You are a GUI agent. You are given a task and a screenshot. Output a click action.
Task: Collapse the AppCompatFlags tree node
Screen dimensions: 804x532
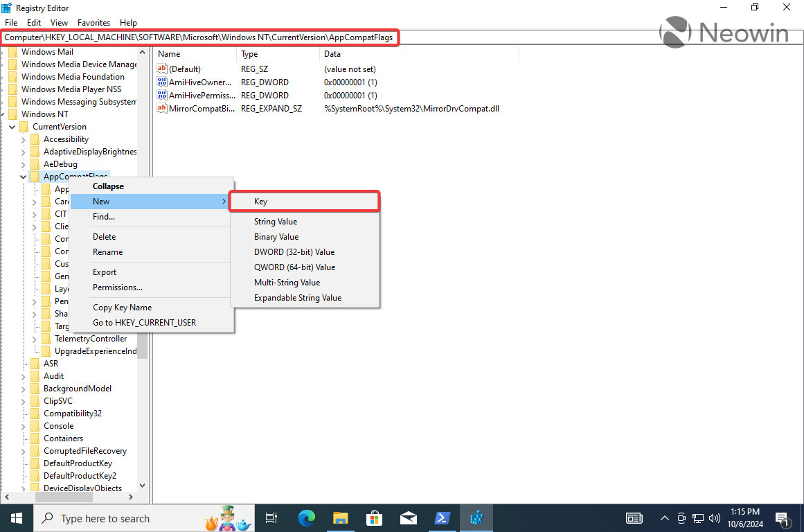[x=23, y=177]
